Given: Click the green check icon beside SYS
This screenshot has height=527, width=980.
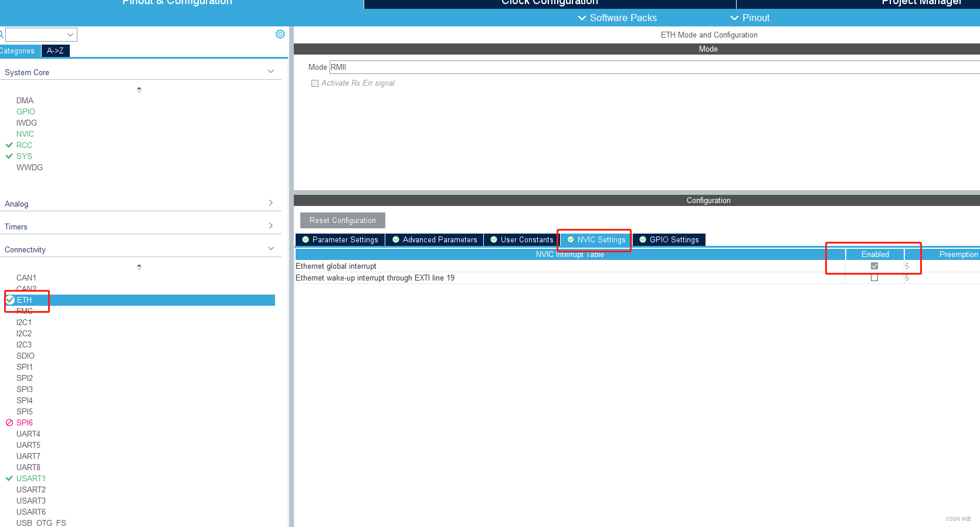Looking at the screenshot, I should (x=9, y=156).
